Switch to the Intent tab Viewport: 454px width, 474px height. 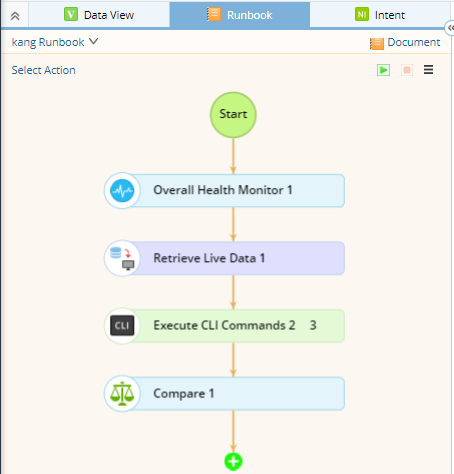tap(380, 15)
